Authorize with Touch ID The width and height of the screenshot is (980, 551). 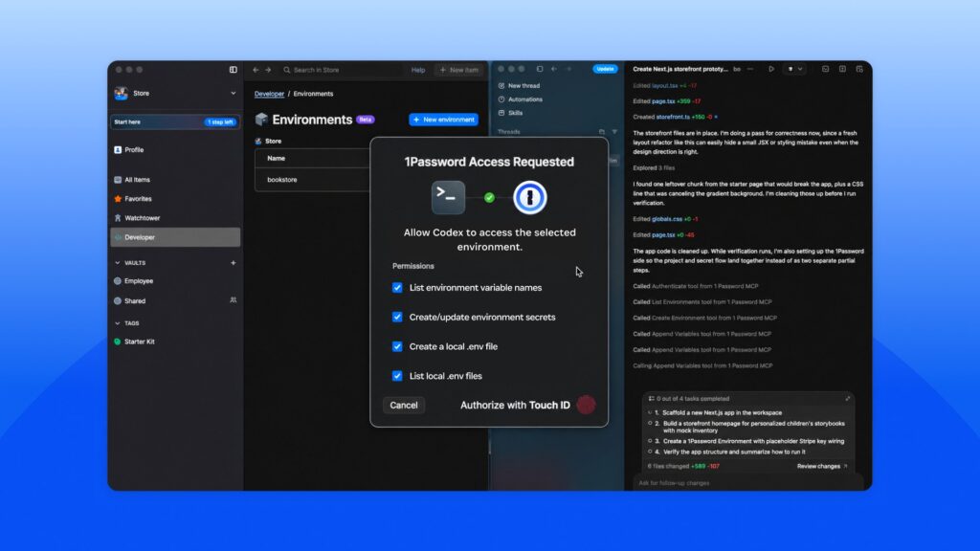coord(515,405)
